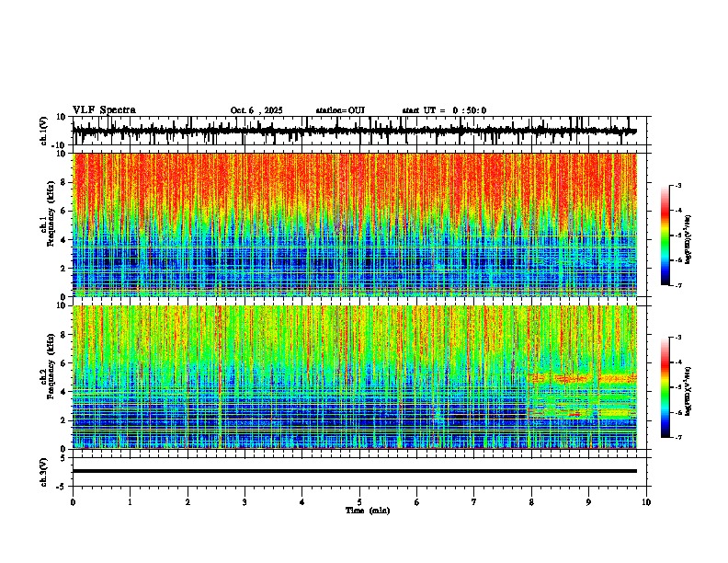
Task: Click the ch.1 voltage waveform trace
Action: point(355,131)
